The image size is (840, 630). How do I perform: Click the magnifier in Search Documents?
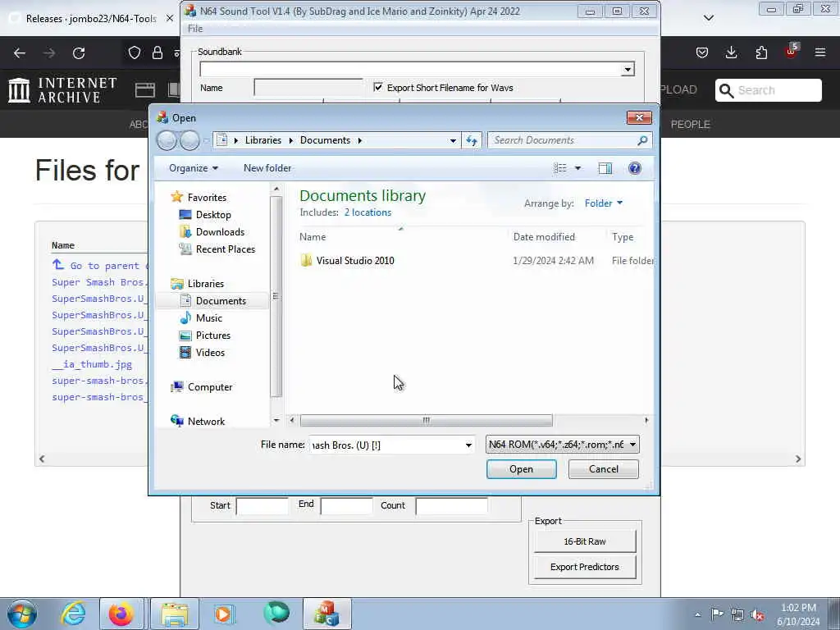(642, 140)
